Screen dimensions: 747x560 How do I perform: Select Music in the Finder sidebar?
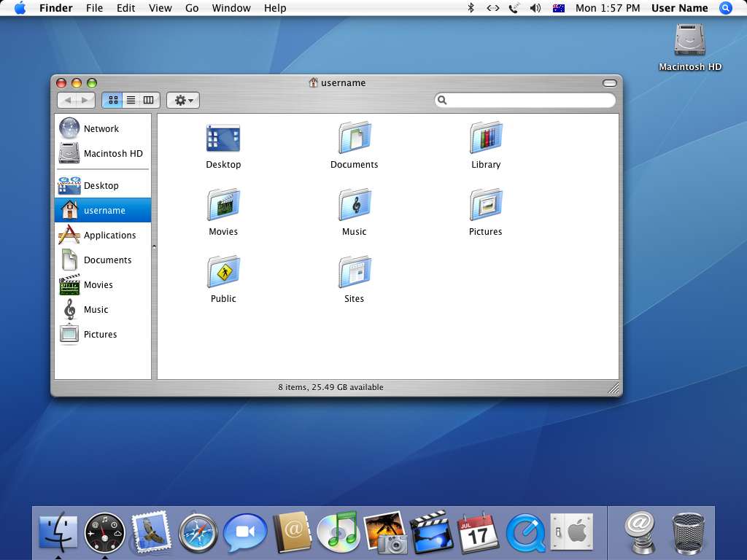103,309
